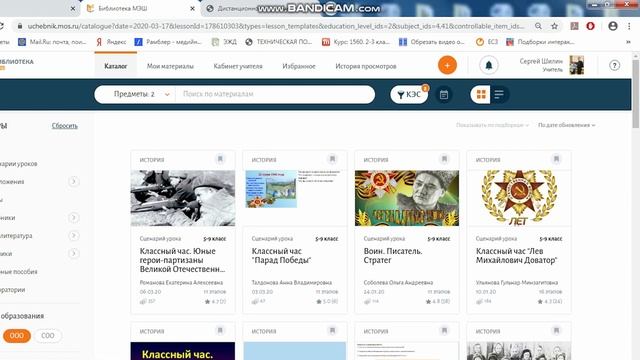Bookmark the second-row fourth История card

(x=556, y=331)
